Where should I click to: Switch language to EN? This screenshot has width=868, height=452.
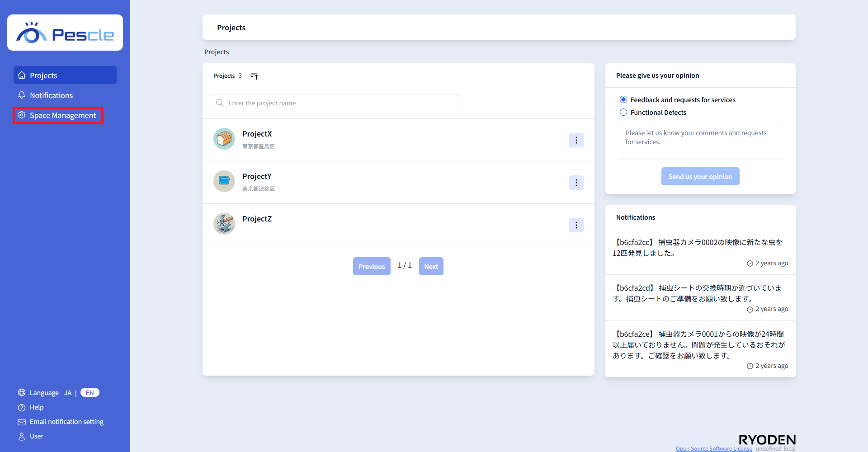(90, 393)
